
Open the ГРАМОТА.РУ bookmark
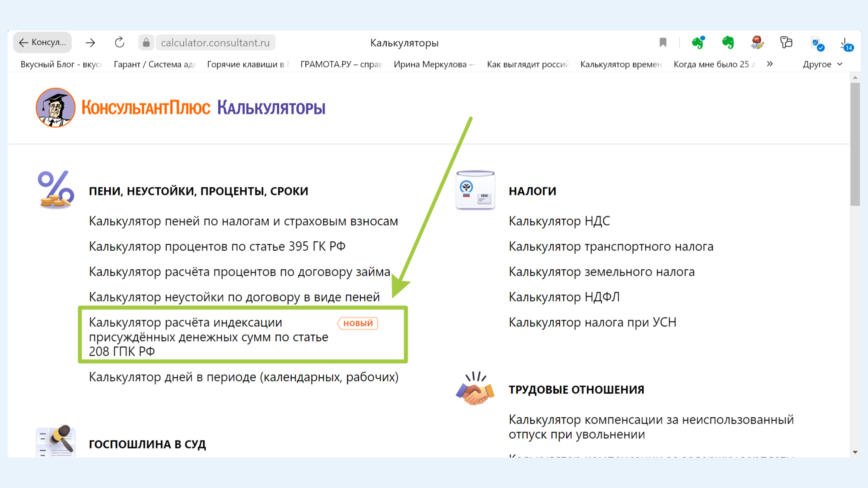coord(341,64)
